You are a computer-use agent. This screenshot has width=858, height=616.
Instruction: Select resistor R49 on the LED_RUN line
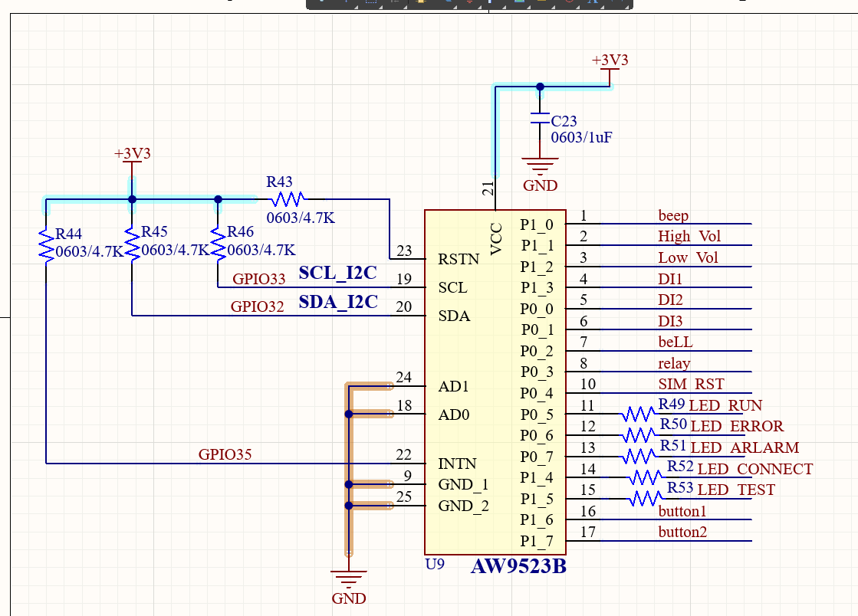pyautogui.click(x=636, y=414)
